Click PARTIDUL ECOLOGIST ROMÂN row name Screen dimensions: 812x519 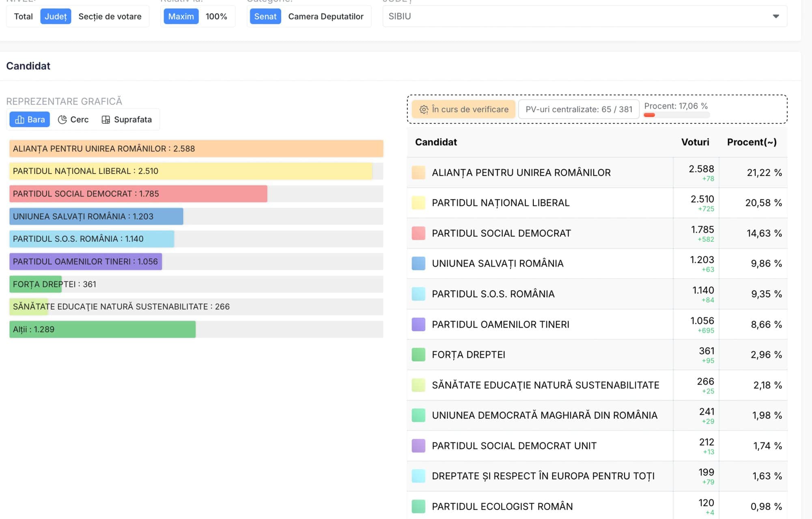pyautogui.click(x=502, y=506)
